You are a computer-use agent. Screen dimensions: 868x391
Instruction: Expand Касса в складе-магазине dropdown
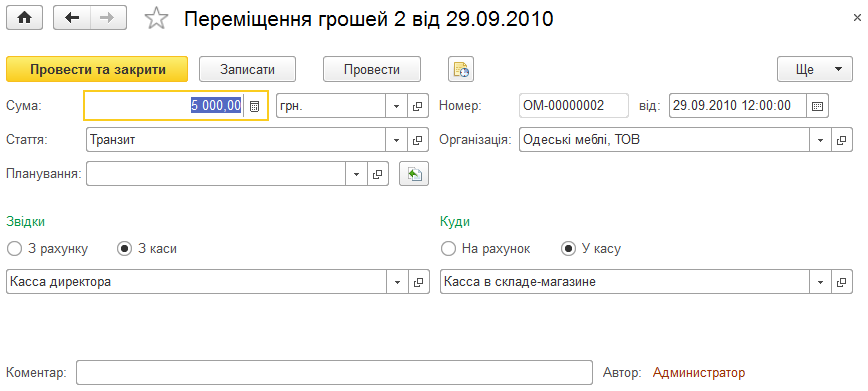pos(820,282)
